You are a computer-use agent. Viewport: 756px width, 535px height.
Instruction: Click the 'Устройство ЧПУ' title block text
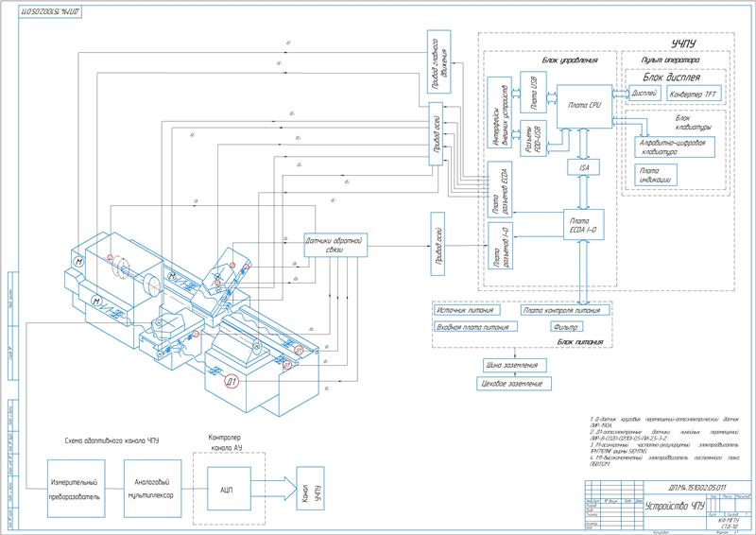point(676,506)
